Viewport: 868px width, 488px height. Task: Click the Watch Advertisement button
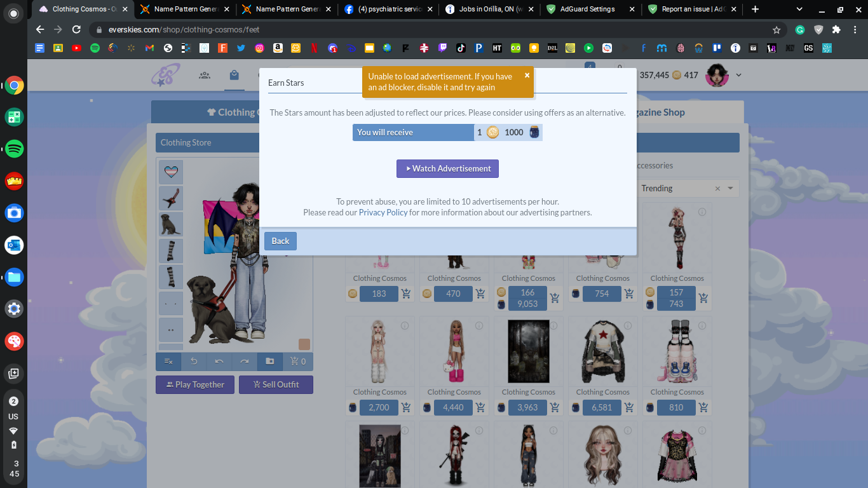point(447,168)
